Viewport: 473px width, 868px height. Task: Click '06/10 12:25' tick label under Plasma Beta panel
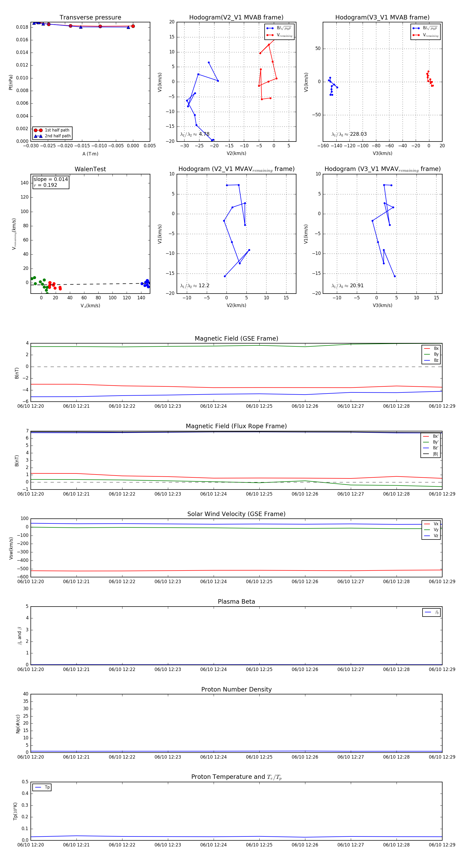(259, 669)
